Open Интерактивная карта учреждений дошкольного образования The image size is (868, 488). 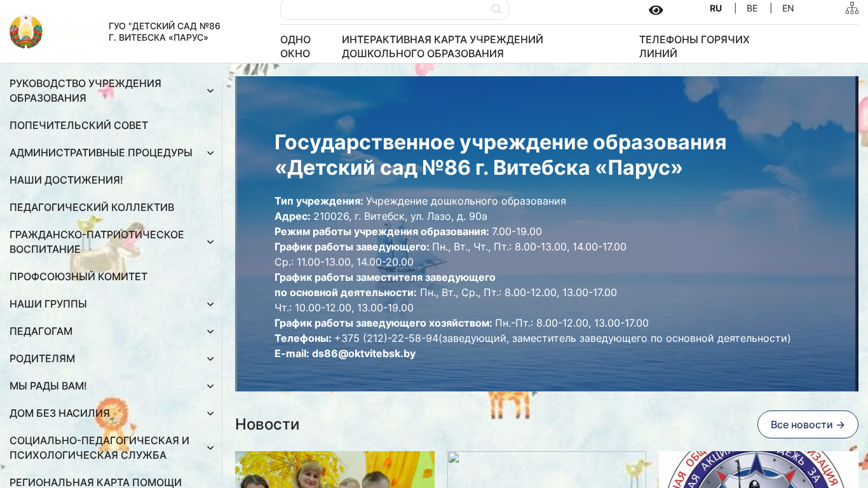[x=442, y=46]
